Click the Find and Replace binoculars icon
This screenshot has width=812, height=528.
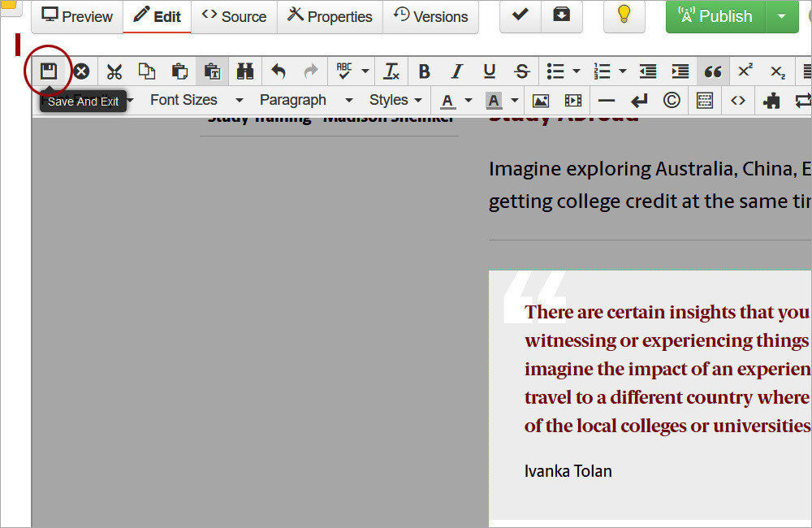tap(244, 71)
